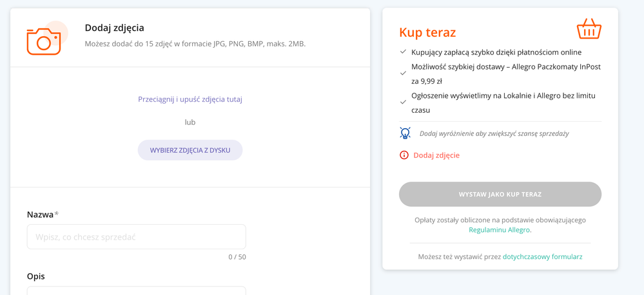Click 'Przeciągnij i upuść zdjęcia tutaj' text
Viewport: 644px width, 295px height.
point(190,99)
